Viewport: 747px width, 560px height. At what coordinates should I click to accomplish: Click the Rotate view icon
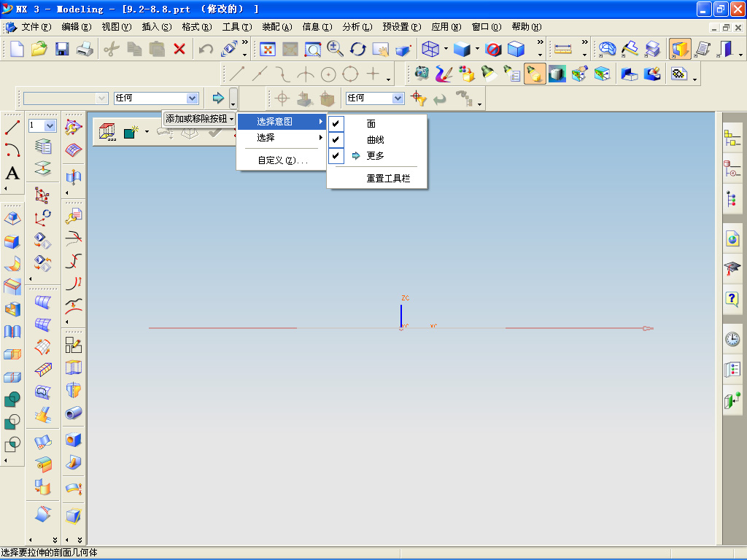(357, 49)
